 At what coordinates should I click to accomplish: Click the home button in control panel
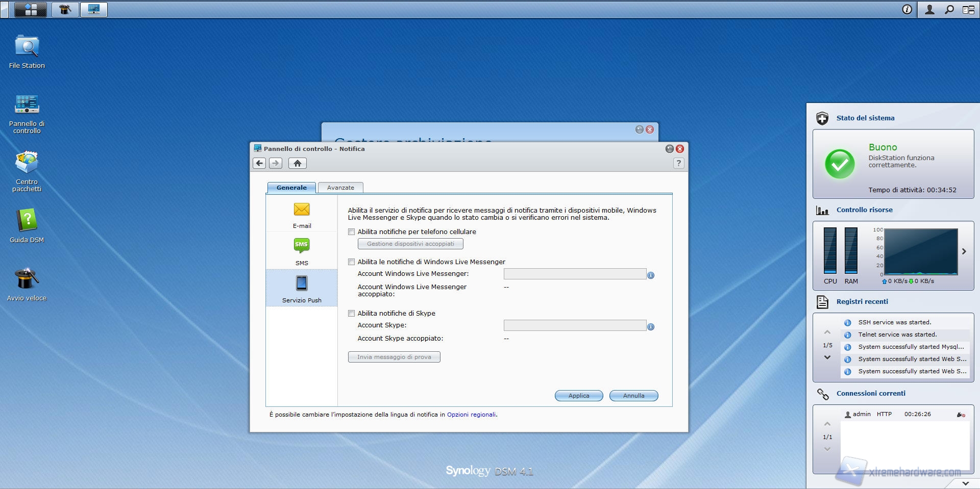point(298,163)
